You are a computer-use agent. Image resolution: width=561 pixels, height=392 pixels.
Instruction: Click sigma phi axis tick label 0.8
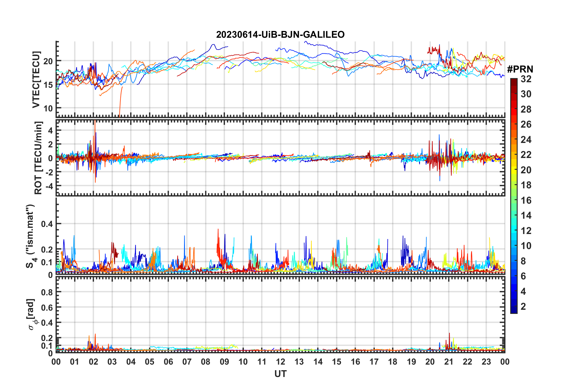pos(47,292)
